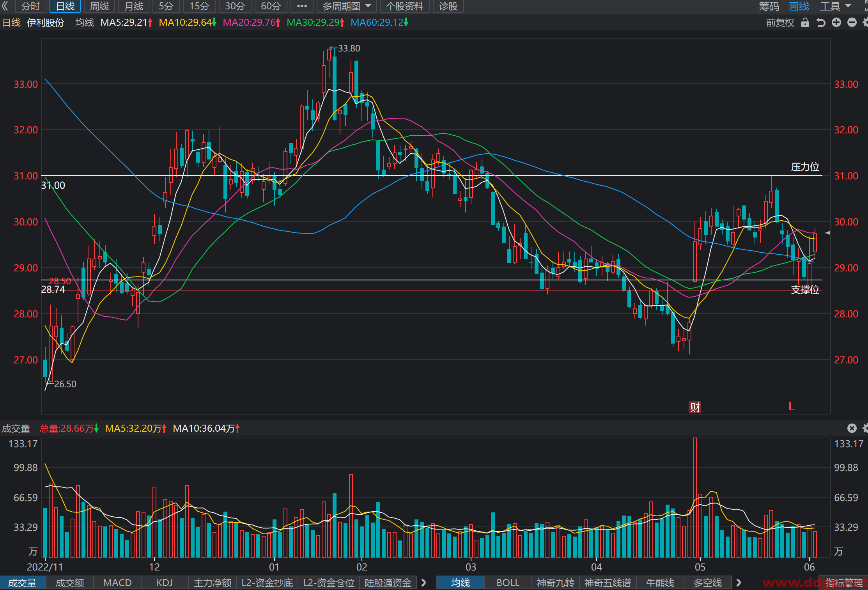Switch to the 周线 weekly period tab
Viewport: 868px width, 590px height.
pyautogui.click(x=99, y=6)
